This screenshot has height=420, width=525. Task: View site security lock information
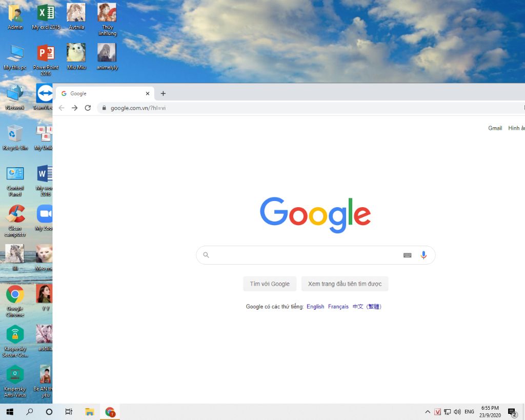pyautogui.click(x=104, y=108)
